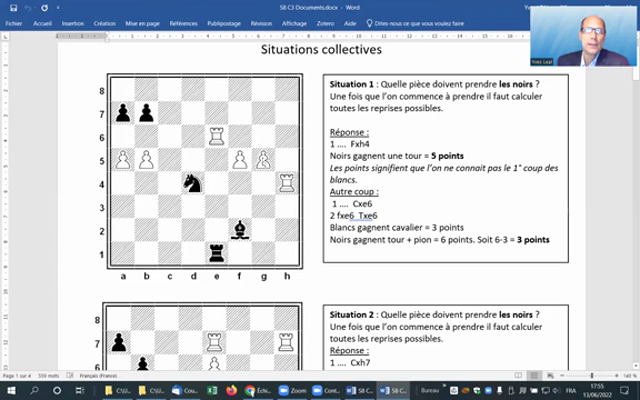Screen dimensions: 640x400
Task: Adjust the zoom slider in the status bar
Action: click(x=590, y=375)
